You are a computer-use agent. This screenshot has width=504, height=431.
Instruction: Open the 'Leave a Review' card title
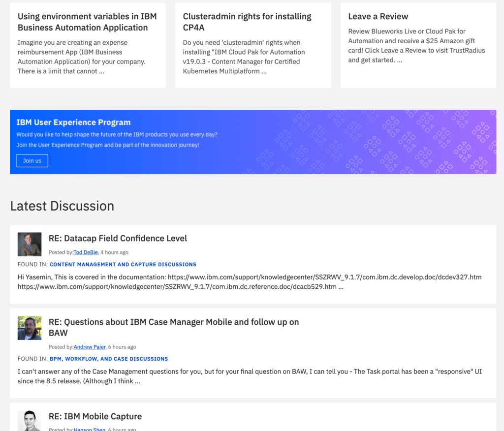click(378, 16)
